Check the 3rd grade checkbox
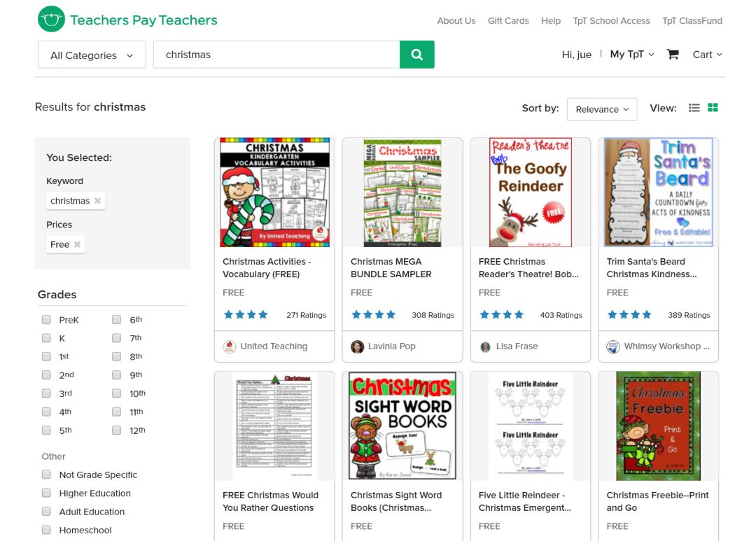The height and width of the screenshot is (541, 756). tap(46, 393)
